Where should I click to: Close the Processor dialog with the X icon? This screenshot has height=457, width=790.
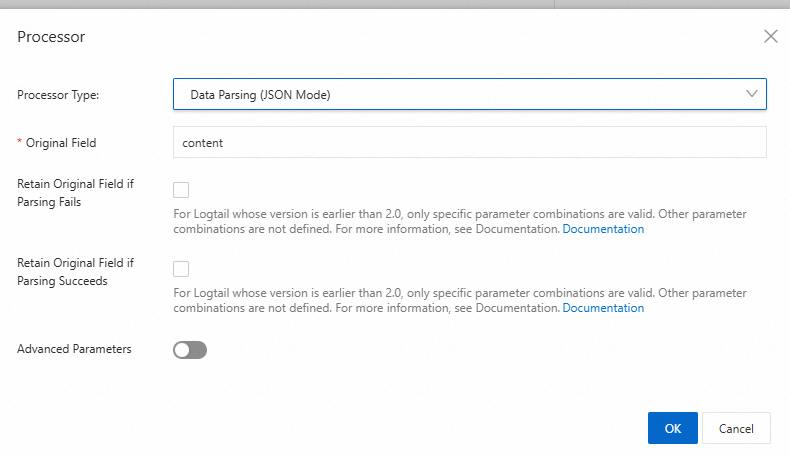click(x=770, y=36)
